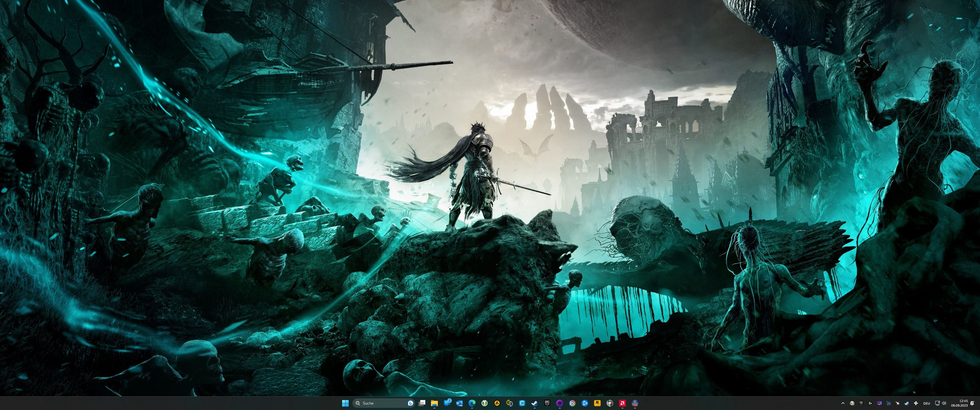This screenshot has width=980, height=410.
Task: Open the white hexagon cube app icon
Action: pyautogui.click(x=610, y=403)
